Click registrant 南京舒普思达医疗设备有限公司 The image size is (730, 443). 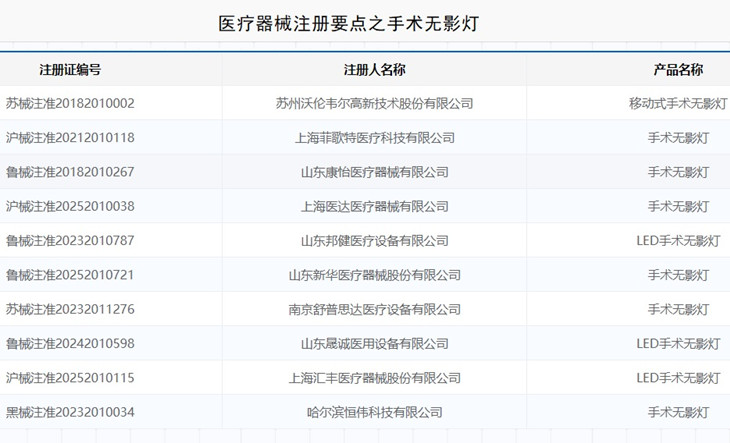(374, 309)
